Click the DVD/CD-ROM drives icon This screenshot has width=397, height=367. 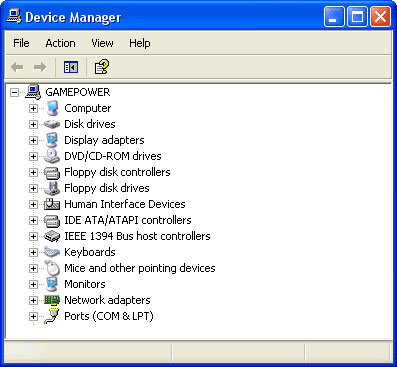coord(52,156)
